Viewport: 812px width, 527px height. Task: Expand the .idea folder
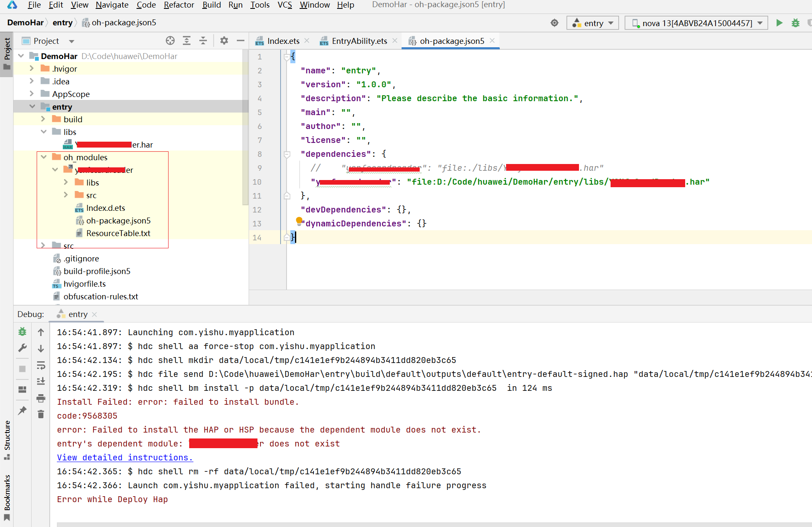[32, 81]
